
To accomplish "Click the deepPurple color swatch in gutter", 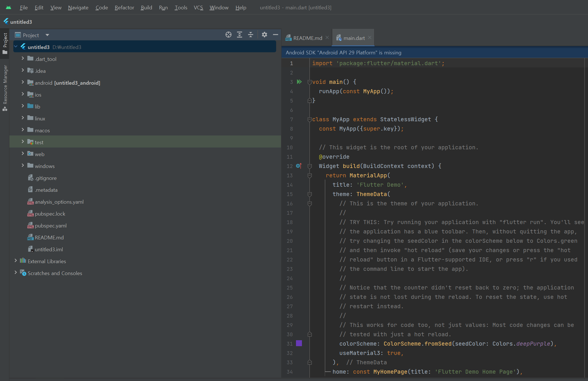I will 299,343.
